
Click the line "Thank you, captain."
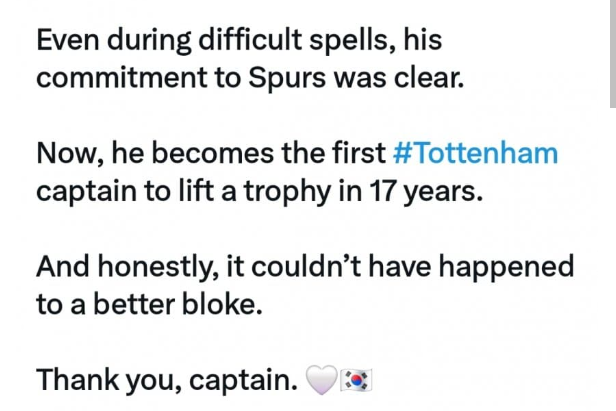(167, 380)
